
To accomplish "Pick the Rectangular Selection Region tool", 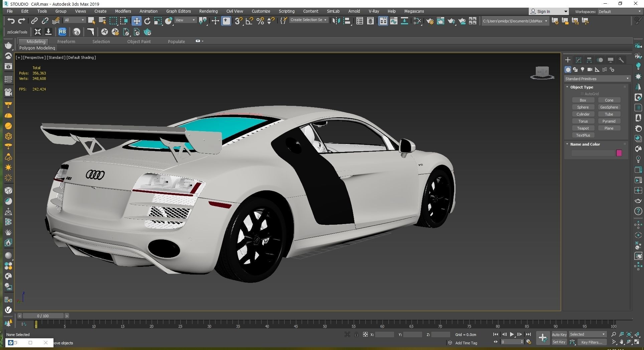I will (113, 21).
